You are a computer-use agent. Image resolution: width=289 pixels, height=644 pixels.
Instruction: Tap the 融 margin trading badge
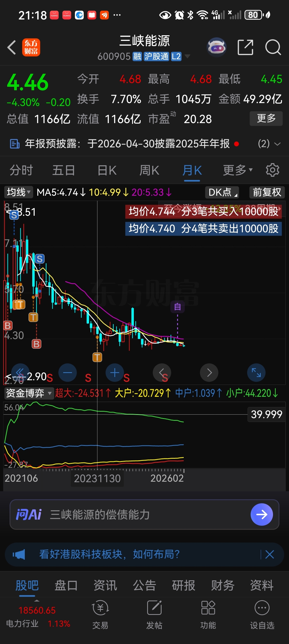coord(137,57)
